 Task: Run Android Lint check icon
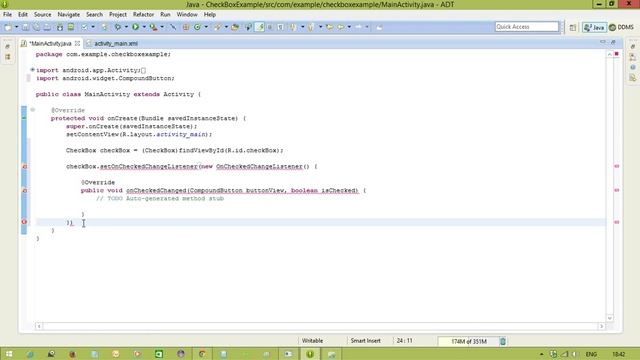84,27
